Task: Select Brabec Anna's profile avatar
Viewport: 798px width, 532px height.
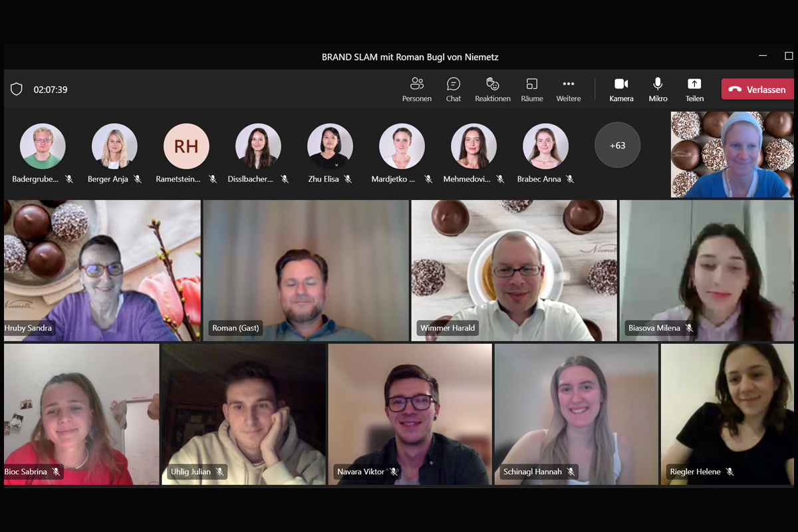Action: tap(545, 146)
